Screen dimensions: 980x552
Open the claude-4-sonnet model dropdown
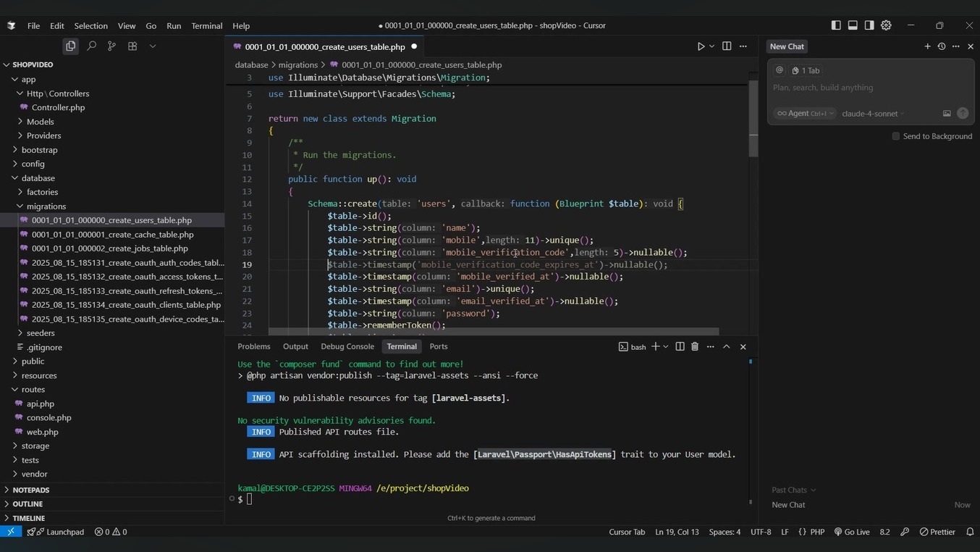[x=873, y=114]
